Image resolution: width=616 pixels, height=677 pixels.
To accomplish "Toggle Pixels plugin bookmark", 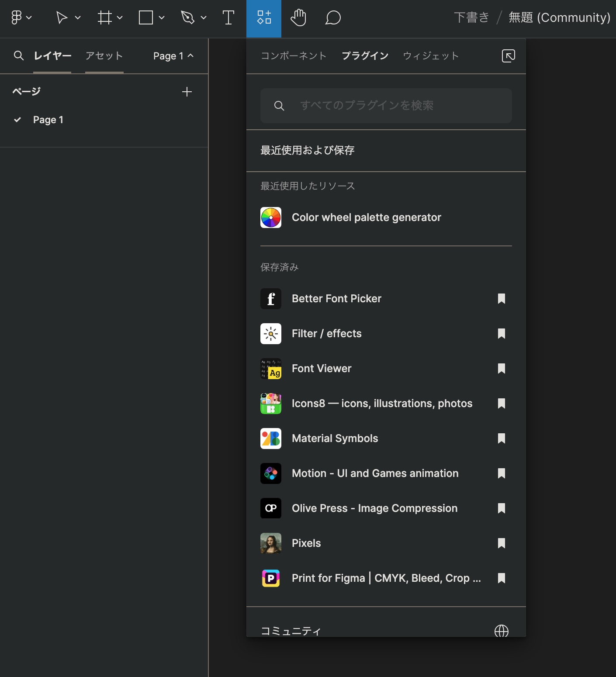I will tap(502, 543).
